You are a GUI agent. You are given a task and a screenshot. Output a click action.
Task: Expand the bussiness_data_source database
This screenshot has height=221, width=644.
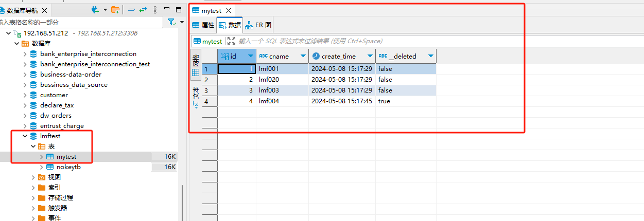(x=25, y=84)
